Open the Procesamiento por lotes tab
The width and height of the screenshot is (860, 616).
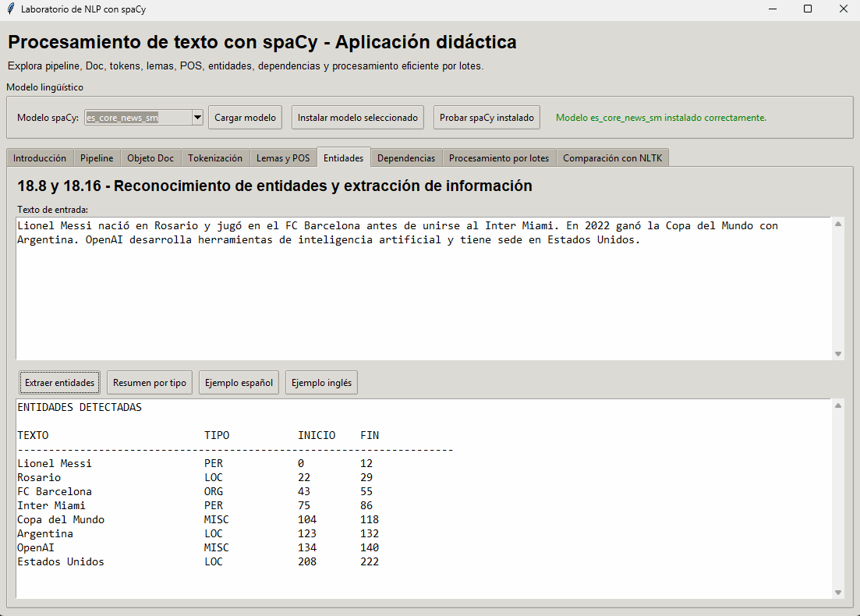[x=499, y=157]
